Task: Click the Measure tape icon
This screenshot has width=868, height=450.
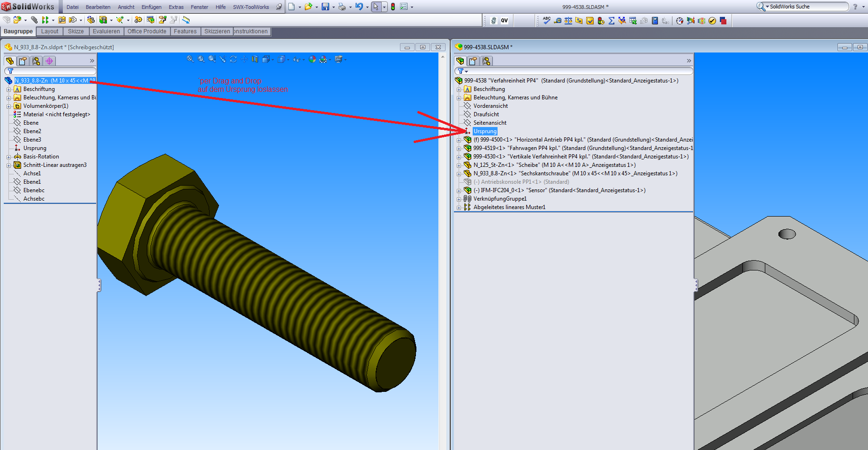Action: pyautogui.click(x=558, y=20)
